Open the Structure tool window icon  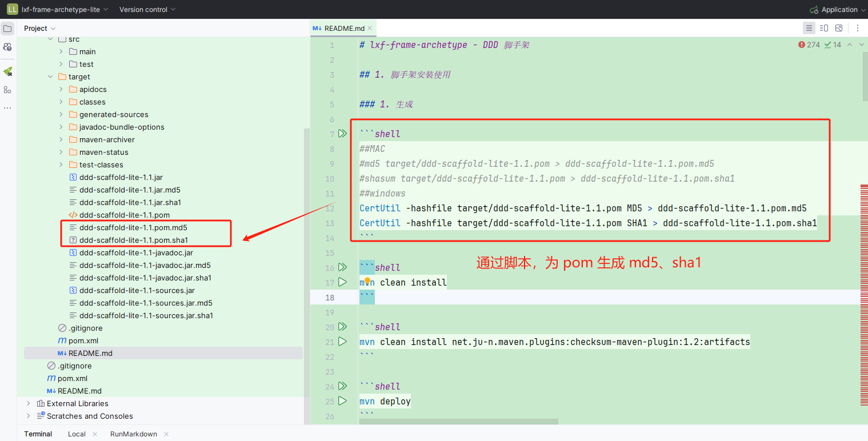coord(7,90)
